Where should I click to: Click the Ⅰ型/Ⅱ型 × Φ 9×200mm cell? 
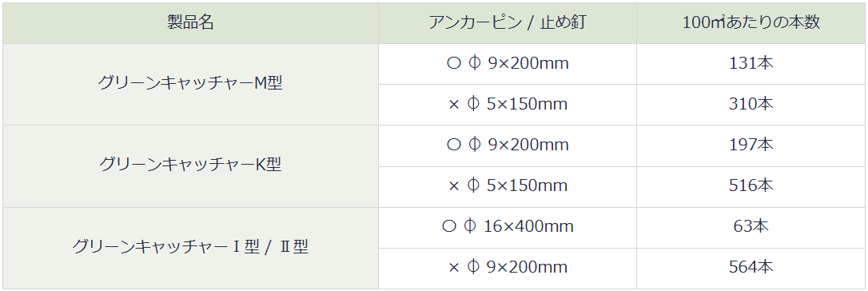(508, 269)
